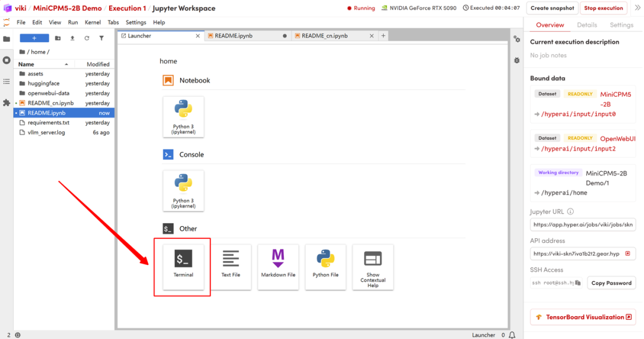Click the Stop execution button
This screenshot has width=644, height=339.
[603, 8]
